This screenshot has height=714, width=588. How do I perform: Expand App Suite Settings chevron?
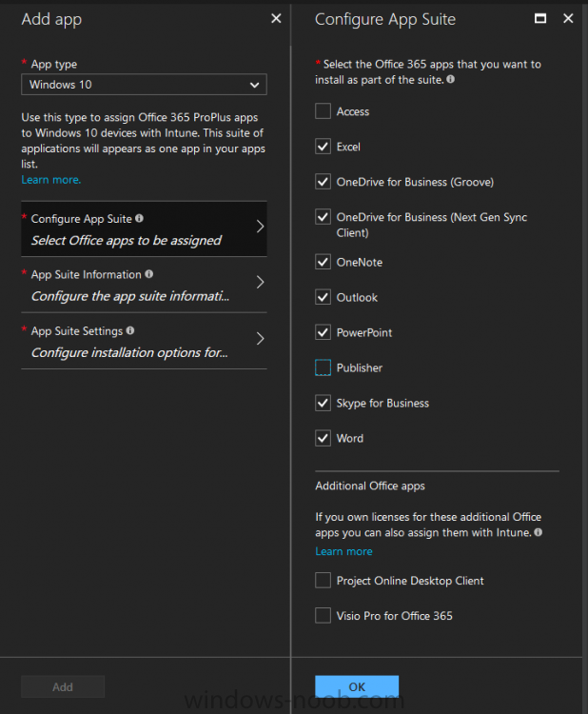[260, 338]
